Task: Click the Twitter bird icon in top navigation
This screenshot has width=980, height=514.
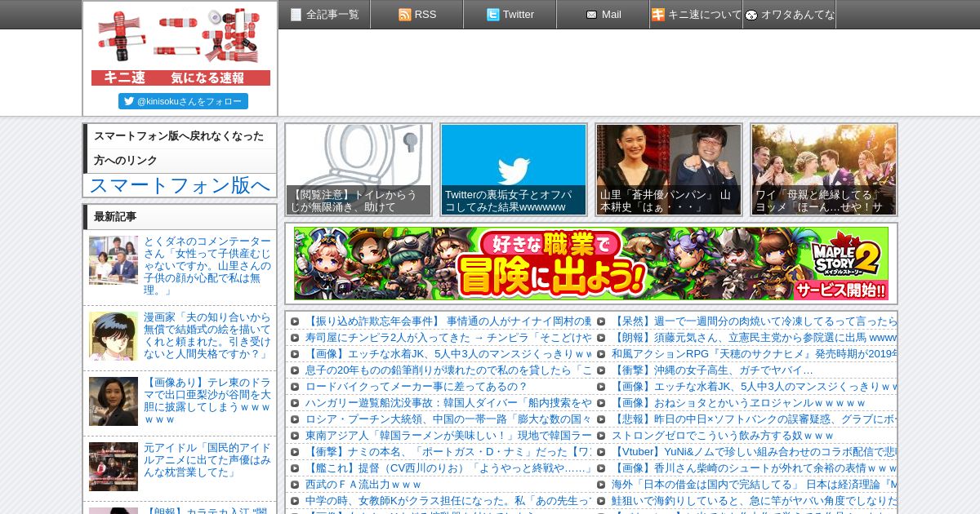Action: (x=492, y=15)
